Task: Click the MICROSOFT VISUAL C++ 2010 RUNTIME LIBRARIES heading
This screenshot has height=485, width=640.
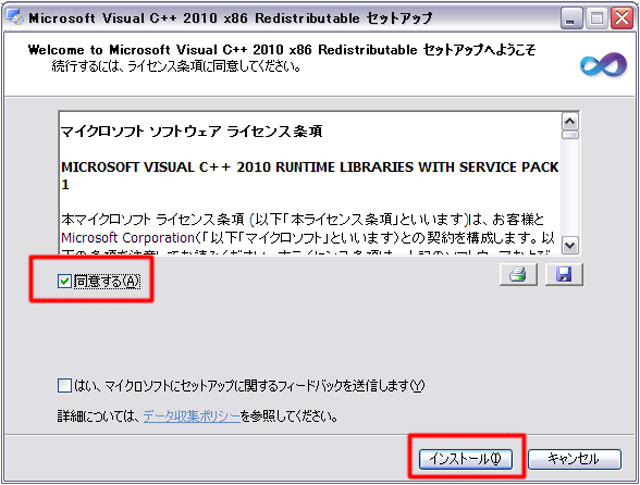Action: click(x=310, y=176)
